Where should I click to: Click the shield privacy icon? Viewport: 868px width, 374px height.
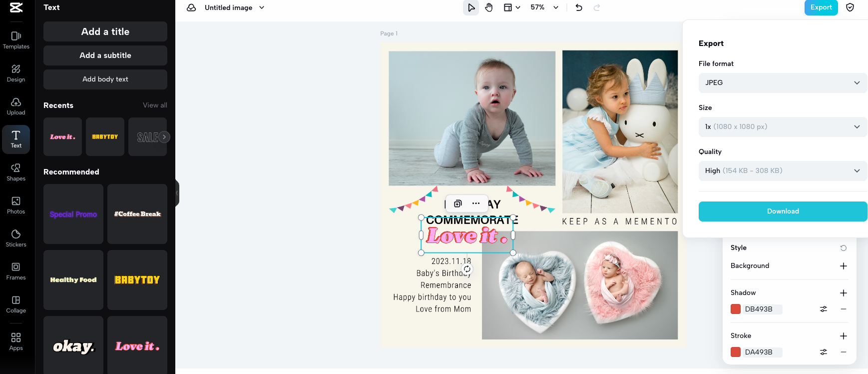tap(850, 7)
